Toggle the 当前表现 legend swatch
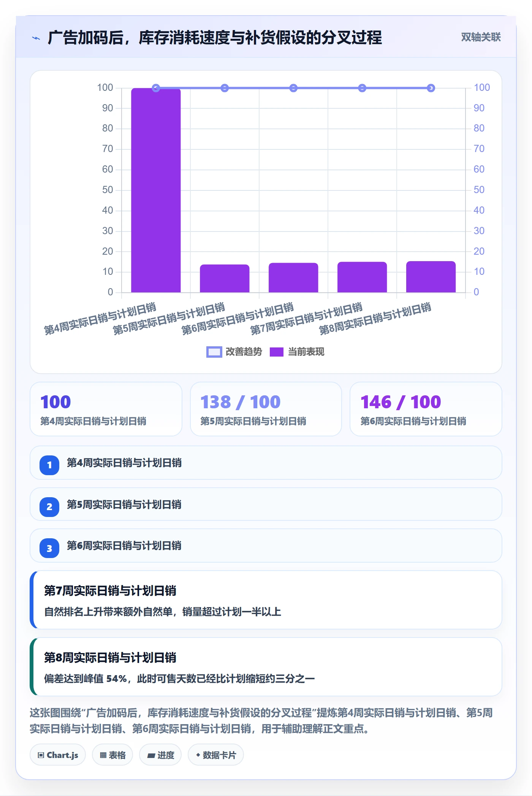Viewport: 532px width, 796px height. coord(277,352)
